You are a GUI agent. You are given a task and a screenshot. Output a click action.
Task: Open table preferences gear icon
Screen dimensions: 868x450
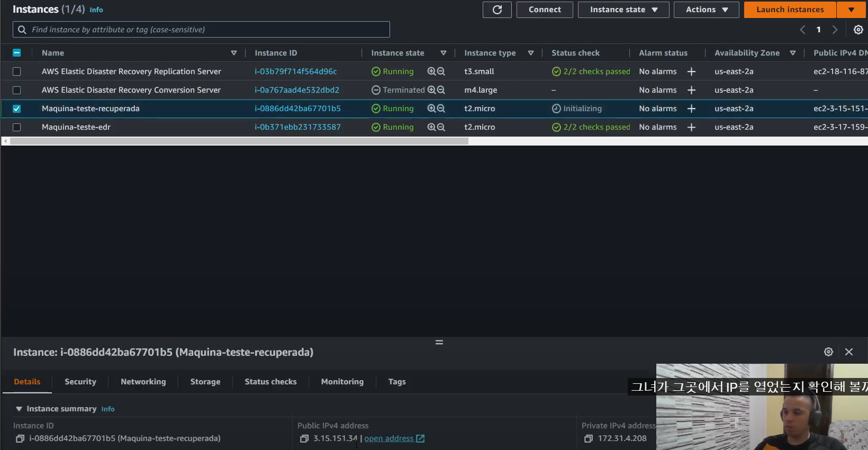pos(858,30)
